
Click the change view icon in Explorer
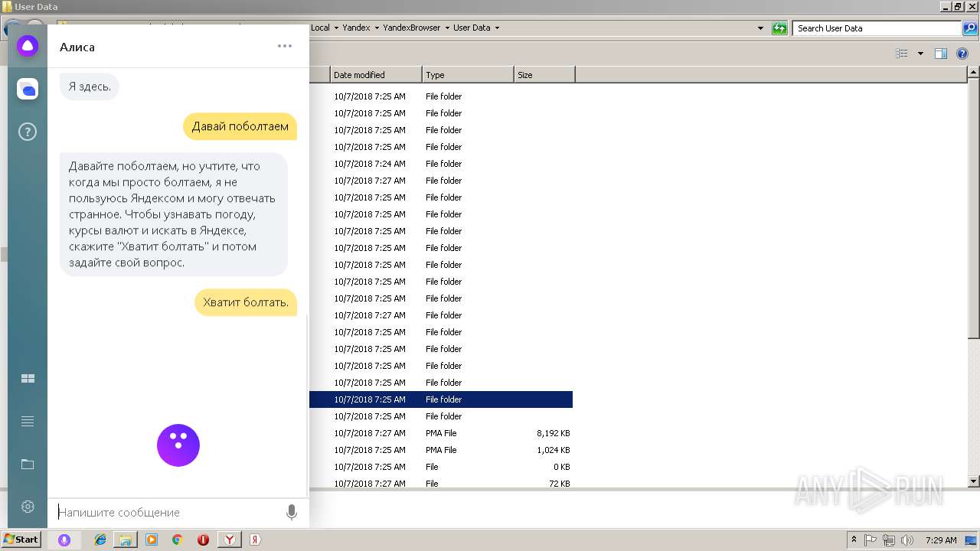(902, 54)
